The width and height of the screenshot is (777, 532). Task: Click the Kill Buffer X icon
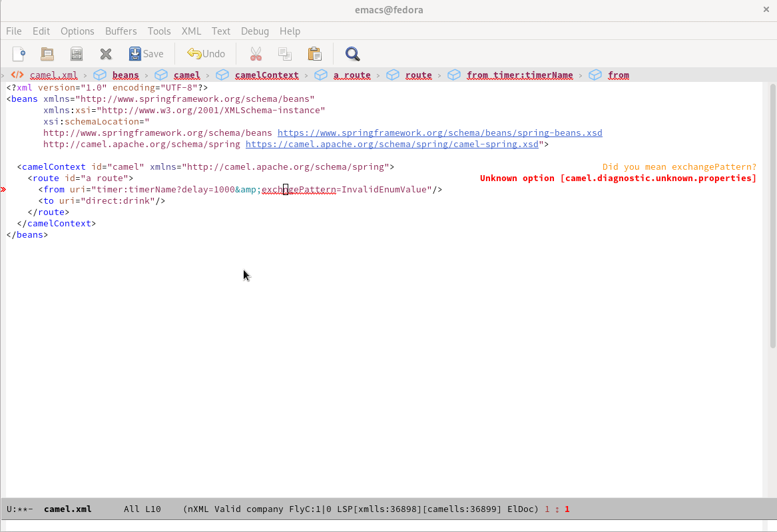click(105, 54)
